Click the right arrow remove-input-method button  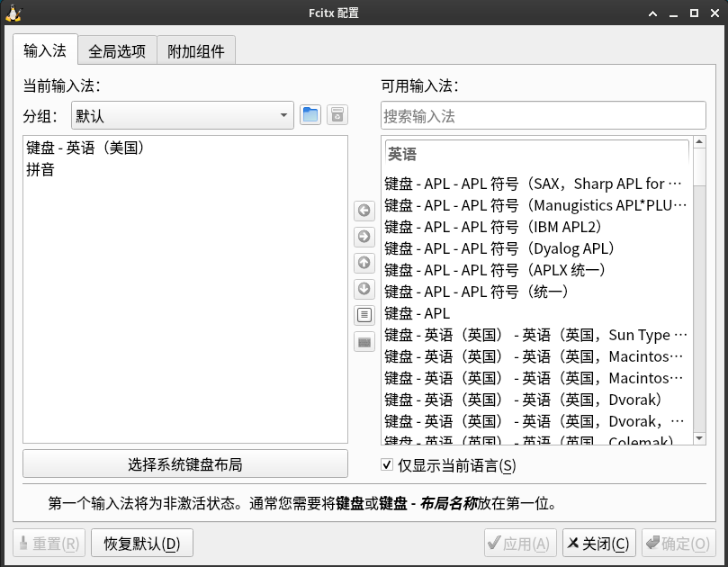(x=364, y=237)
